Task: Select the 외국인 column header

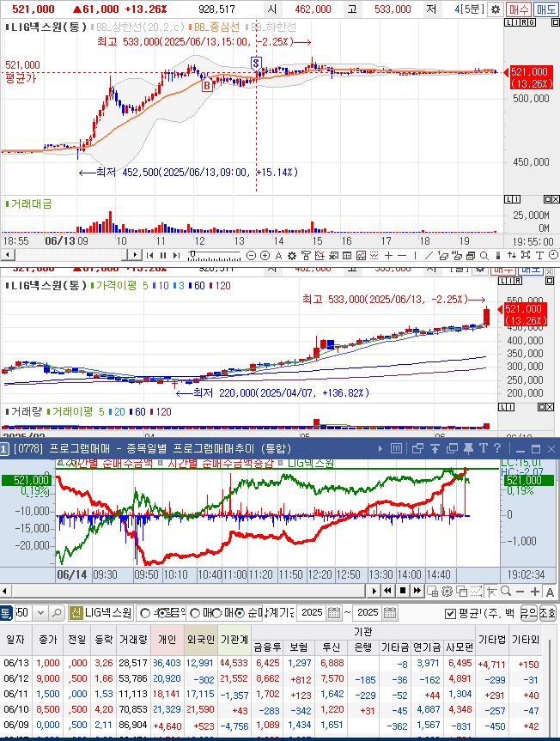Action: (201, 640)
